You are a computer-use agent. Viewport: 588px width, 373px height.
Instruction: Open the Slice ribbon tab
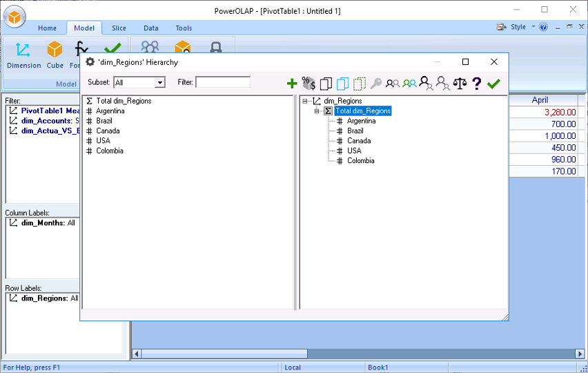(x=119, y=28)
